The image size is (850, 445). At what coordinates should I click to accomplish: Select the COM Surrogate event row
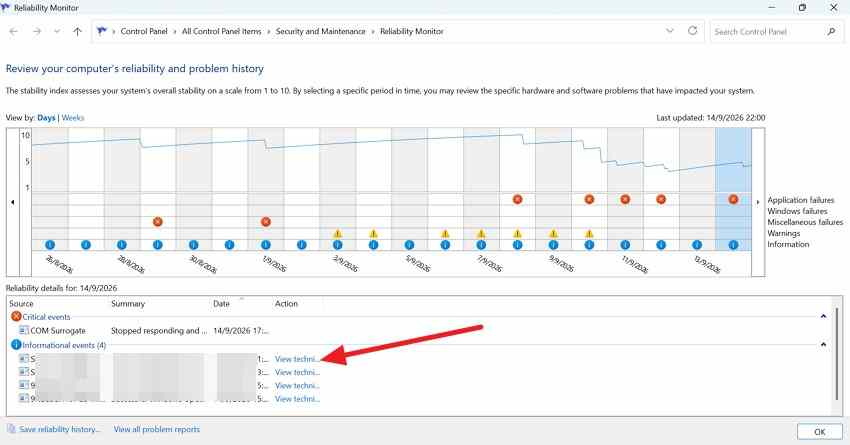point(144,331)
